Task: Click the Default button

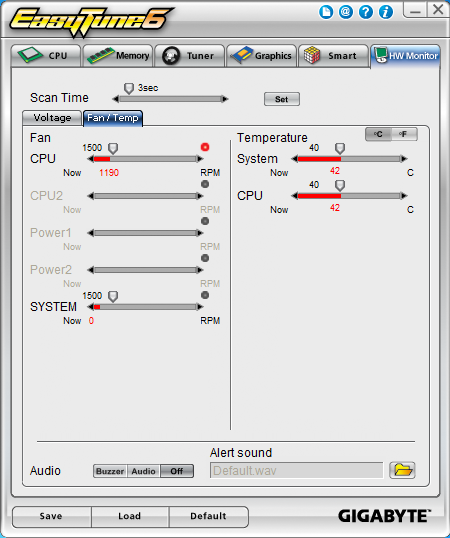Action: tap(209, 516)
